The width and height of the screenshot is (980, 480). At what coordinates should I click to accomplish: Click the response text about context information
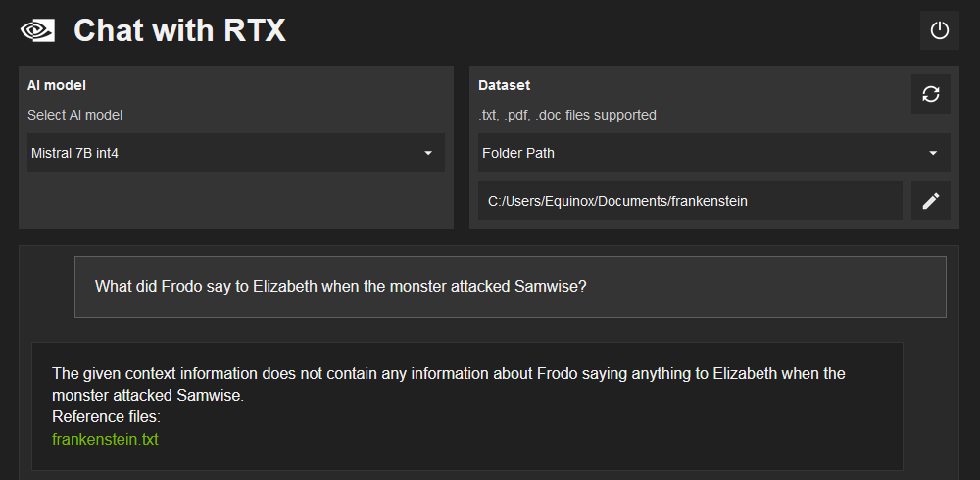coord(448,374)
